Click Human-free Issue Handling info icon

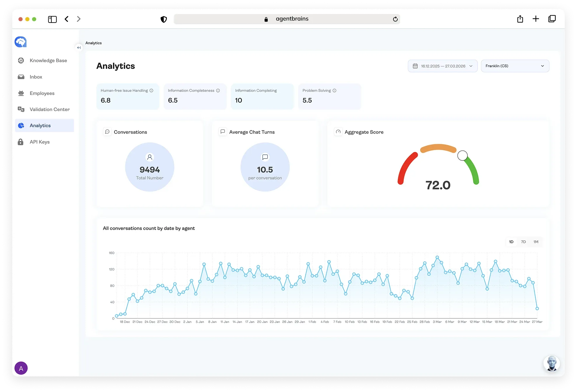point(151,91)
